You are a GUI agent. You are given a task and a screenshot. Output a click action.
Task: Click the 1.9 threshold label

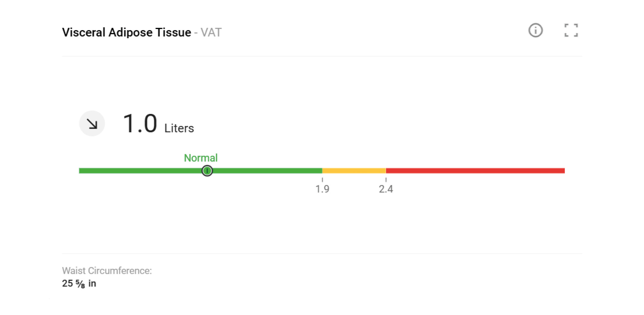click(x=322, y=189)
